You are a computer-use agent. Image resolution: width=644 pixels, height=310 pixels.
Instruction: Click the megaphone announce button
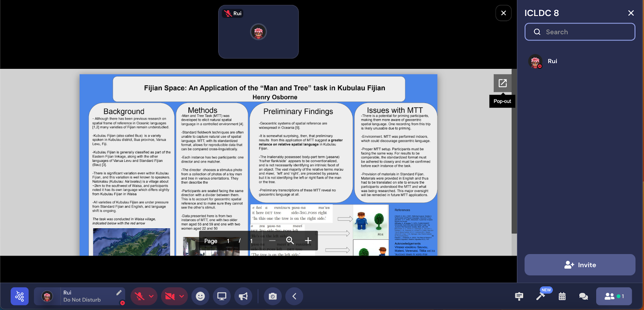click(x=243, y=296)
